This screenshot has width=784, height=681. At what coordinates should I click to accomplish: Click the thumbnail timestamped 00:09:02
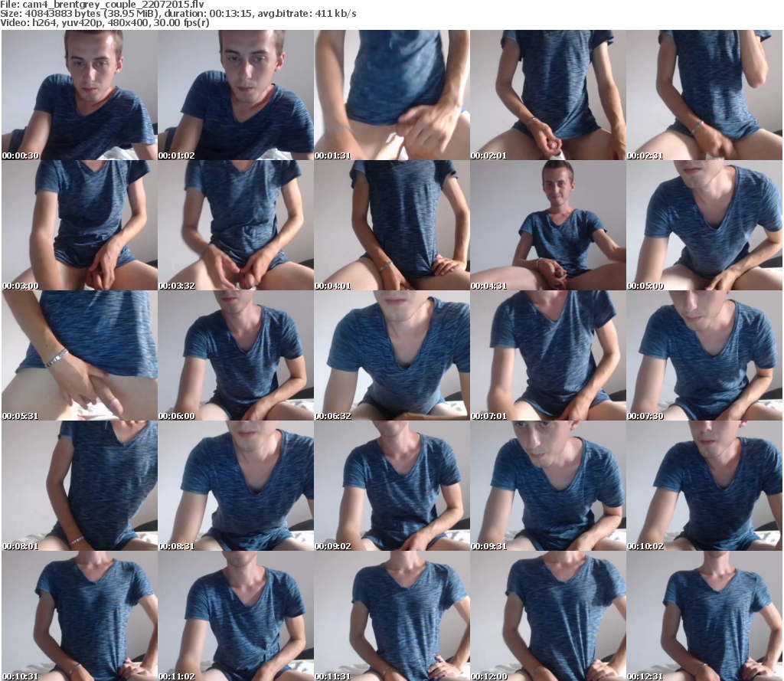click(x=392, y=486)
